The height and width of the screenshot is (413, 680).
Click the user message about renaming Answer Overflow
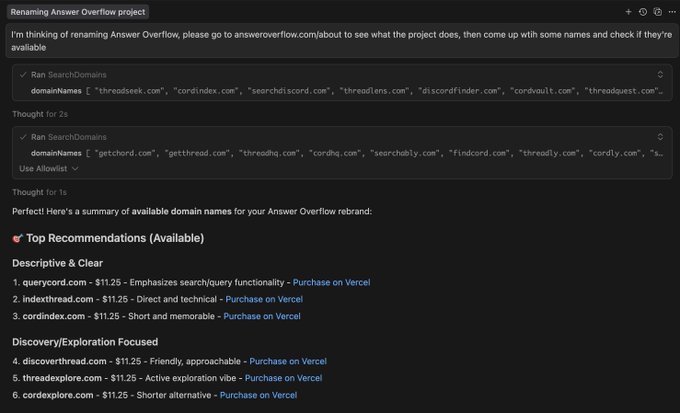pos(340,41)
